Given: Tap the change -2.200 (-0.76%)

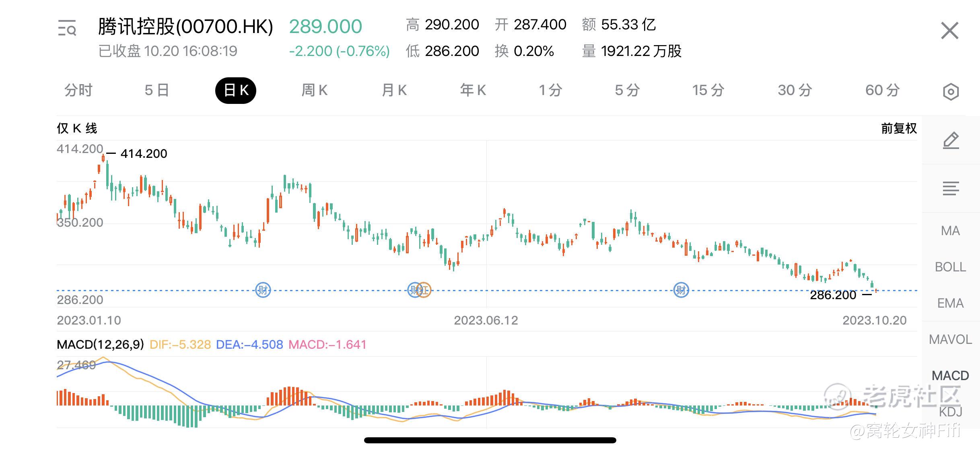Looking at the screenshot, I should point(340,51).
